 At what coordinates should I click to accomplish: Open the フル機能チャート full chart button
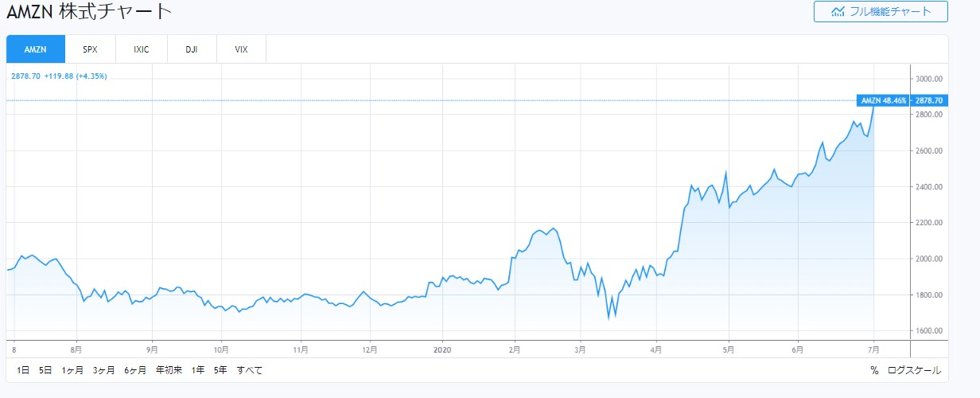pyautogui.click(x=881, y=11)
